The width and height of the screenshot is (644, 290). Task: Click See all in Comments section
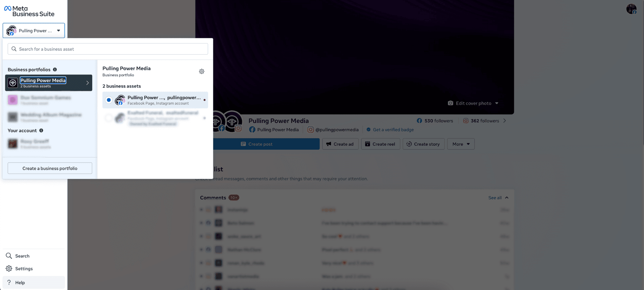pos(495,198)
